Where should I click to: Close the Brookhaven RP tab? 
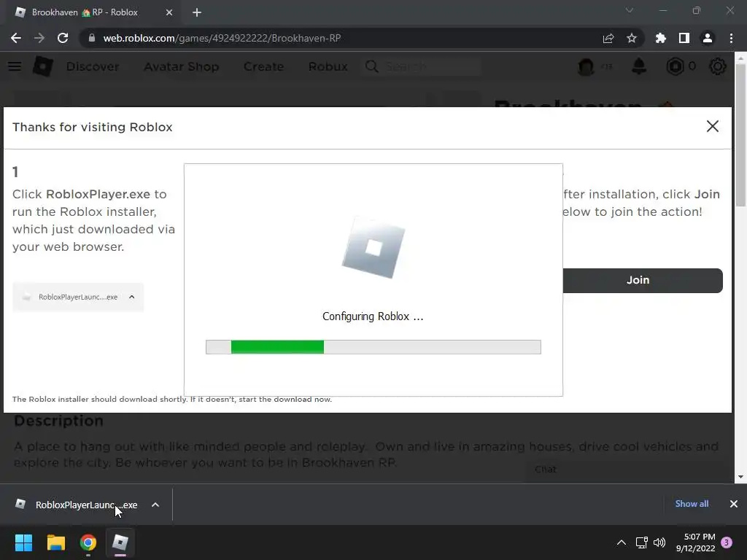169,12
